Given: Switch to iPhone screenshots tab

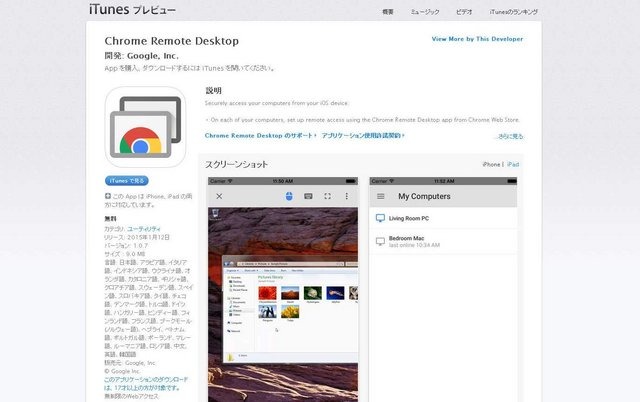Looking at the screenshot, I should [x=491, y=164].
